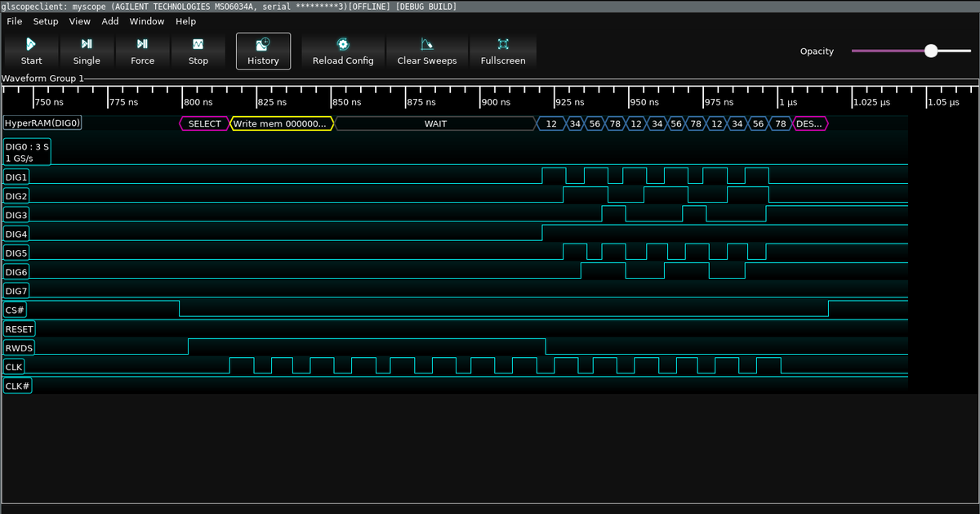The image size is (980, 514).
Task: Stop the acquisition
Action: (x=198, y=51)
